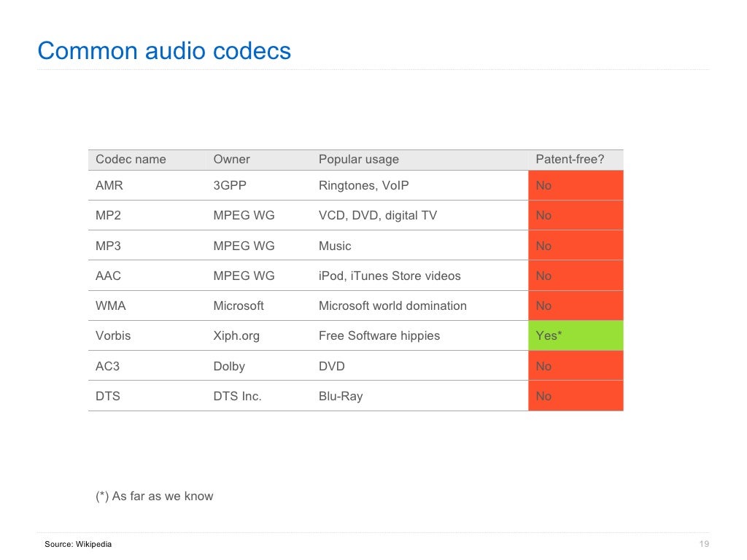
Task: Select the 'Popular usage' column header
Action: (358, 160)
